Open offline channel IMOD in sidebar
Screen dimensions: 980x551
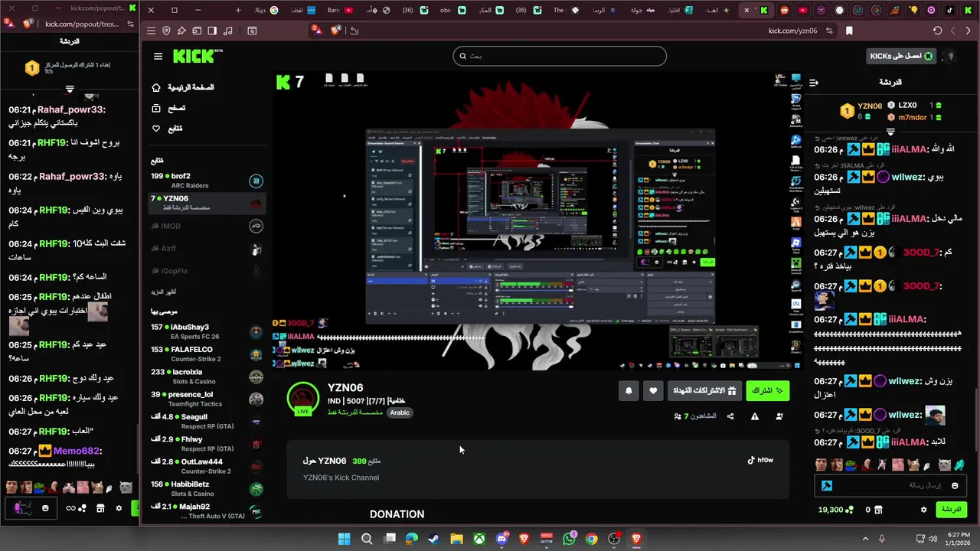coord(207,227)
